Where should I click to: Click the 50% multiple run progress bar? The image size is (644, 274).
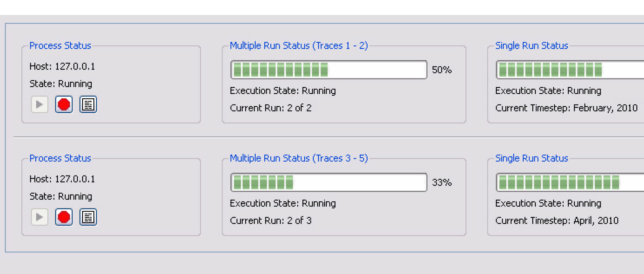[x=329, y=70]
